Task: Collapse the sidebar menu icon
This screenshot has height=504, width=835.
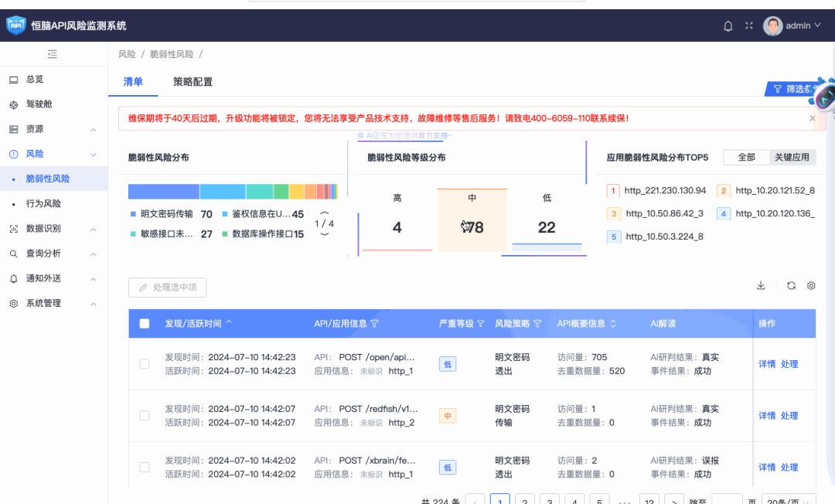Action: [53, 54]
